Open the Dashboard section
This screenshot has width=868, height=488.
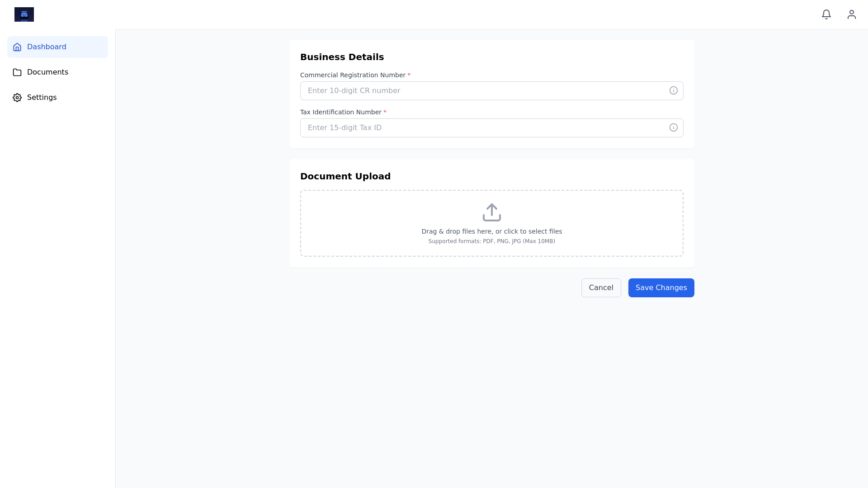(47, 47)
